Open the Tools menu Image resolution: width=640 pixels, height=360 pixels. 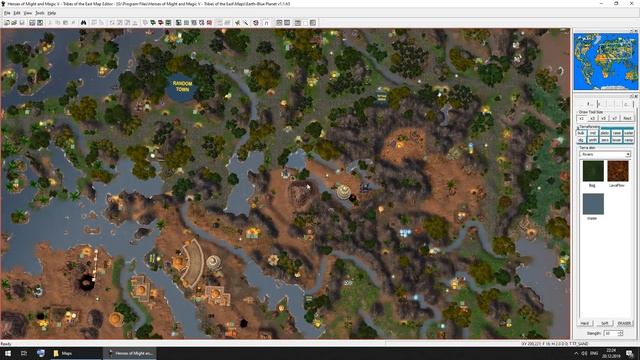pyautogui.click(x=40, y=13)
